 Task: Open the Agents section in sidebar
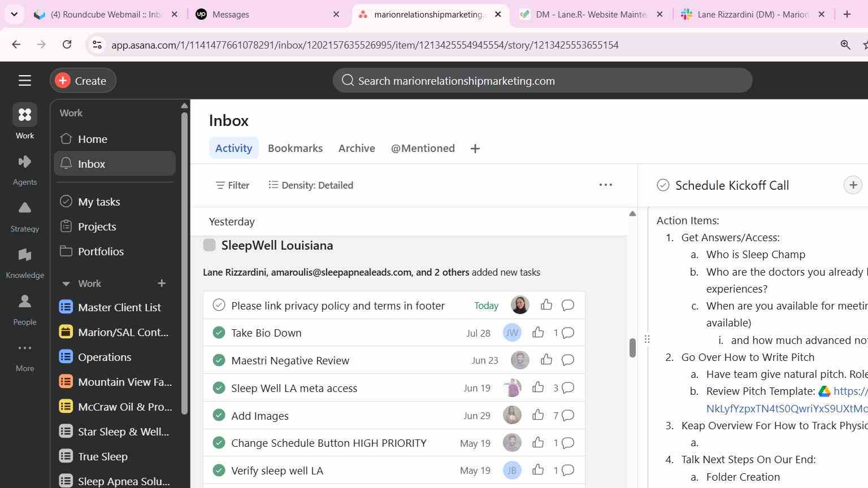click(x=24, y=170)
